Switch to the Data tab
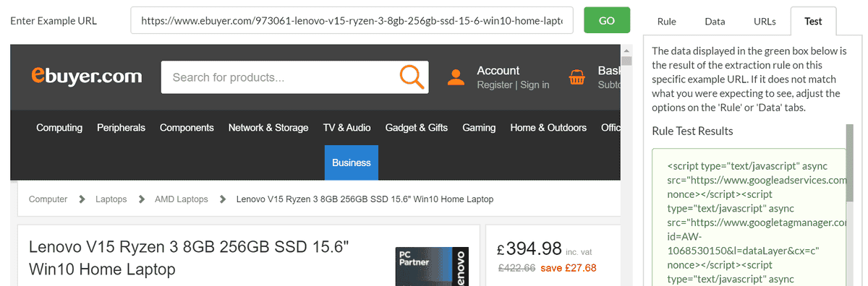This screenshot has height=286, width=868. tap(715, 22)
